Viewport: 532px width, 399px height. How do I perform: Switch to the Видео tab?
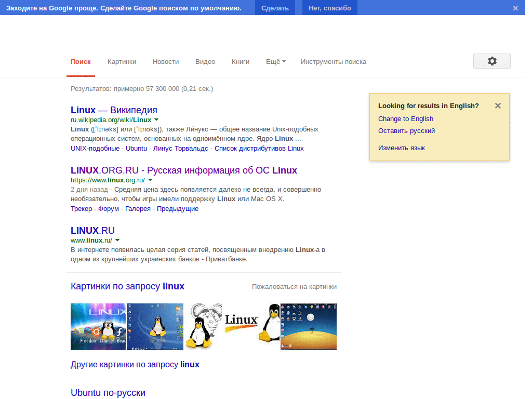(x=205, y=62)
